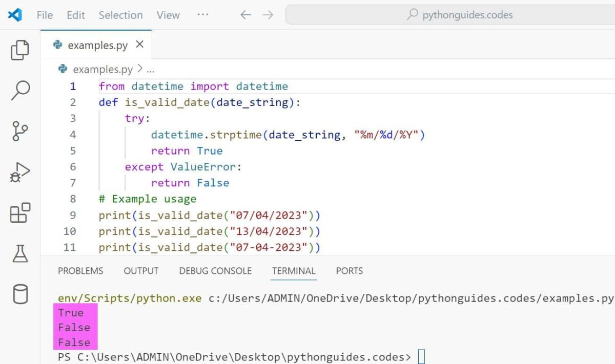This screenshot has width=615, height=364.
Task: Click print line with "07/04/2023"
Action: pyautogui.click(x=210, y=215)
